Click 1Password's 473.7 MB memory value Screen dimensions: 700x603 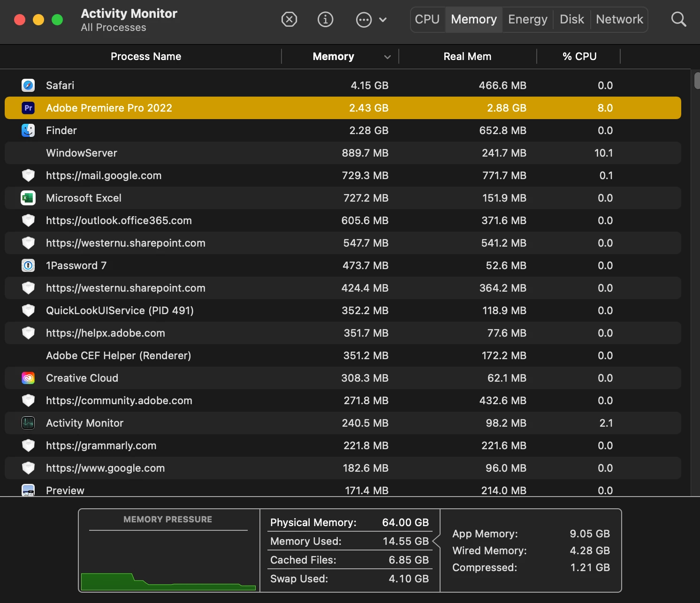click(x=365, y=265)
